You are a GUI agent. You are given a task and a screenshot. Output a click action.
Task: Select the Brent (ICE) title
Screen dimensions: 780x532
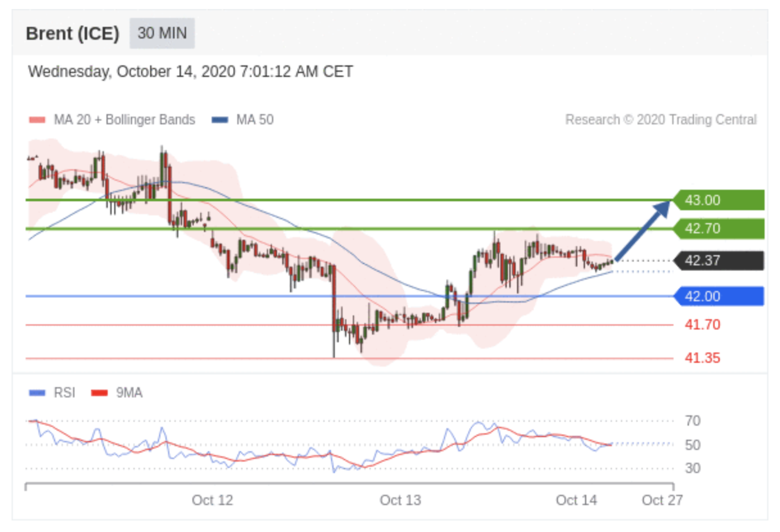tap(72, 34)
